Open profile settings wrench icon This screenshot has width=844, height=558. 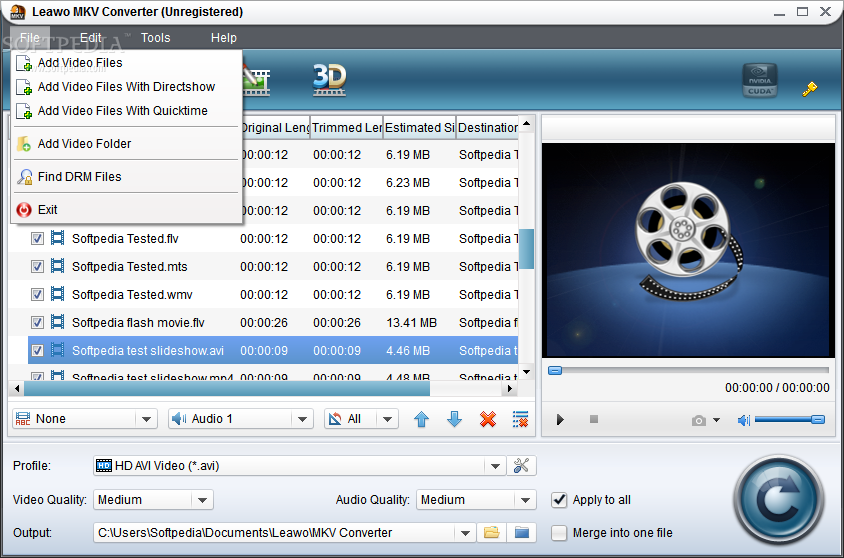(x=521, y=465)
